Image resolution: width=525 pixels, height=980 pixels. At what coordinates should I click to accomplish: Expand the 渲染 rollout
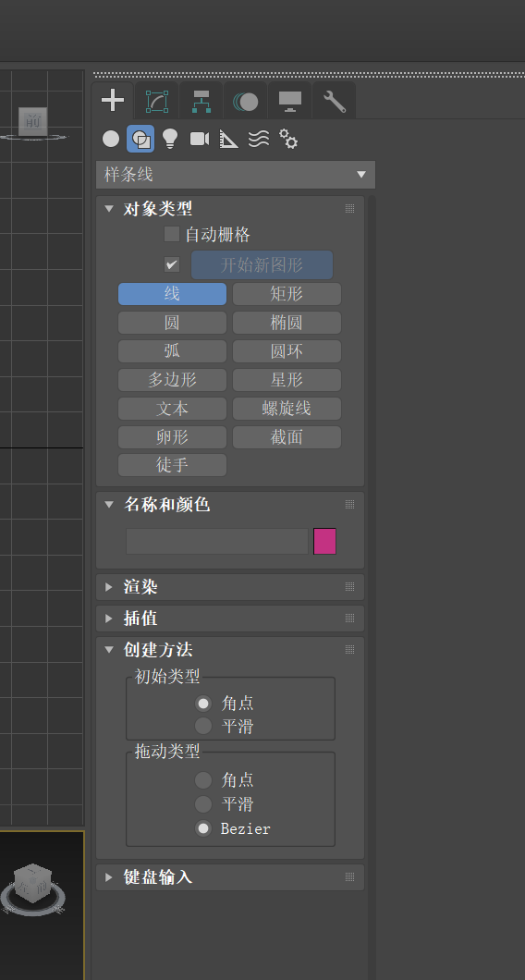[x=230, y=587]
